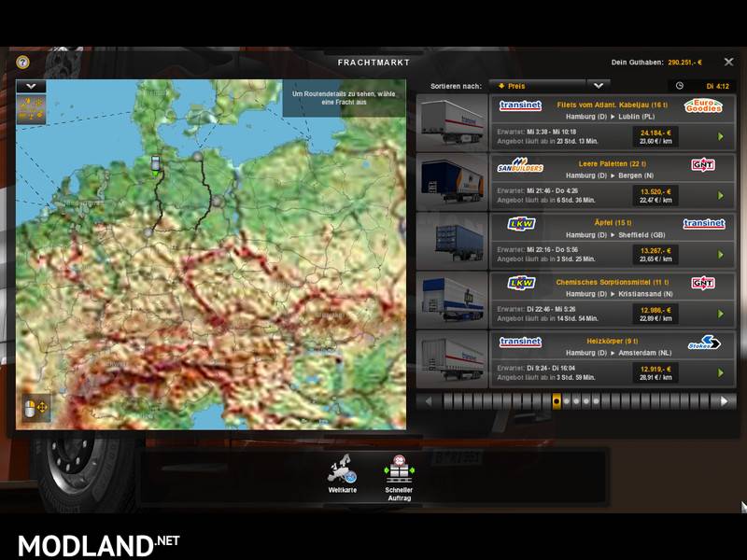Click the 13.267 € price box
The height and width of the screenshot is (560, 747).
point(655,255)
